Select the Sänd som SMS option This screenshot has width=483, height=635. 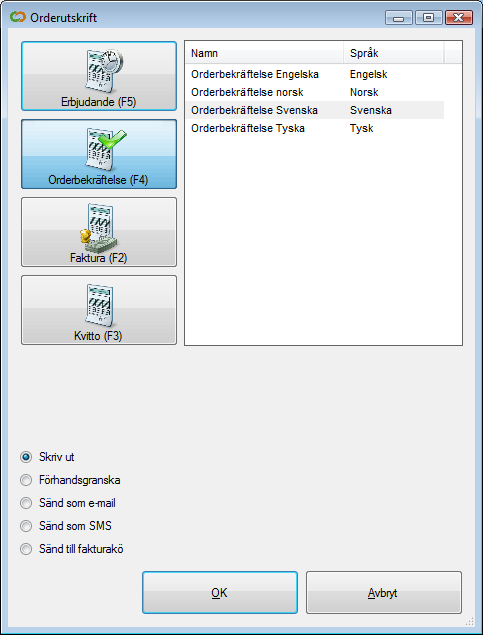[x=26, y=526]
